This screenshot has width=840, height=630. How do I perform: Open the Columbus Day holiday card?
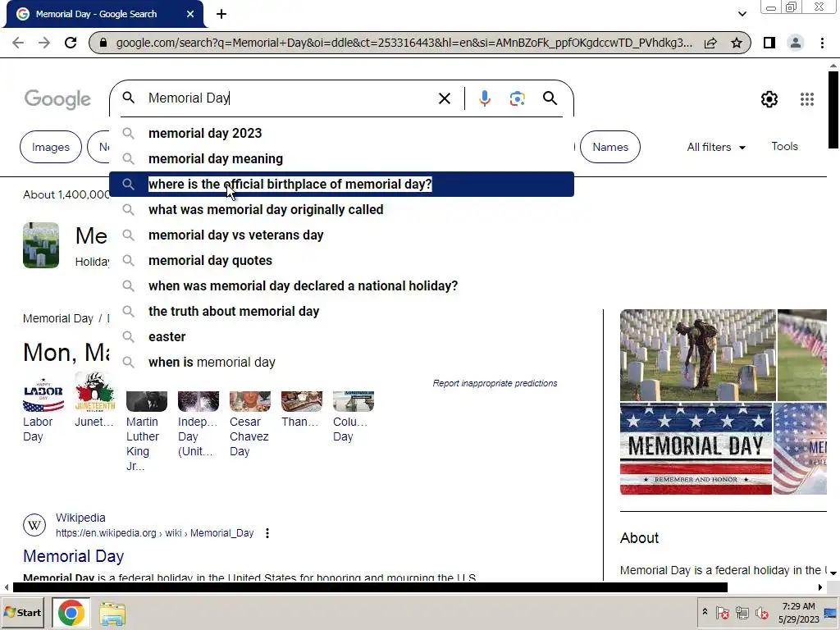353,417
